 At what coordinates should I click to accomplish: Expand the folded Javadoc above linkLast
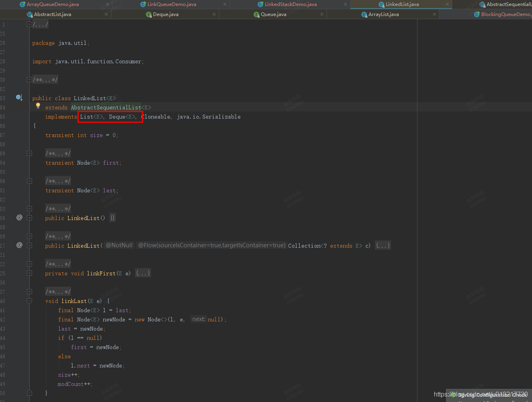(29, 292)
